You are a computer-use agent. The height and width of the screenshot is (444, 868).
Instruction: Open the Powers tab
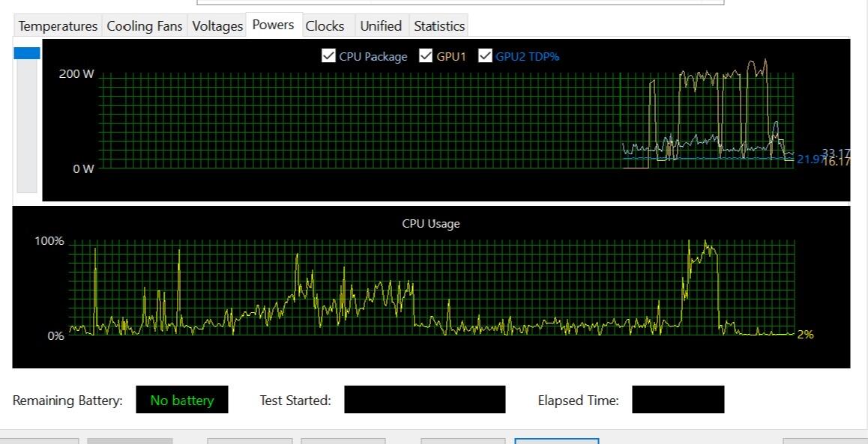(274, 25)
